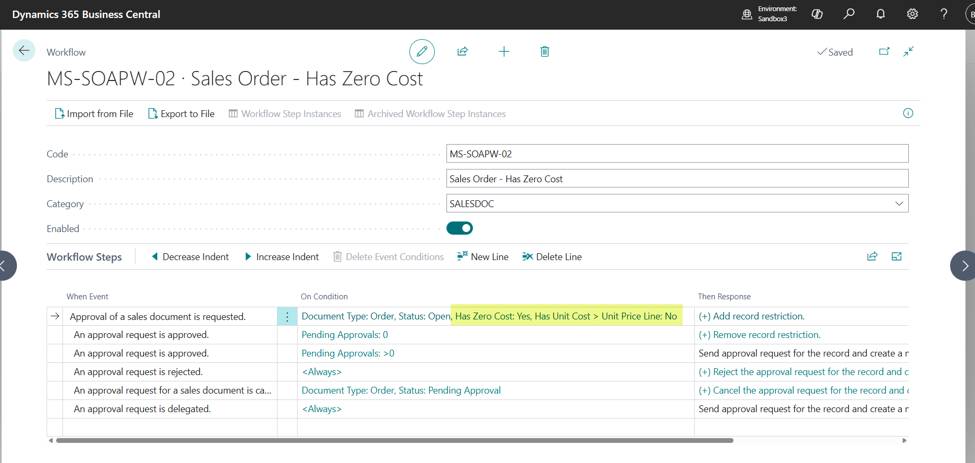Click Increase Indent
The height and width of the screenshot is (463, 975).
281,257
